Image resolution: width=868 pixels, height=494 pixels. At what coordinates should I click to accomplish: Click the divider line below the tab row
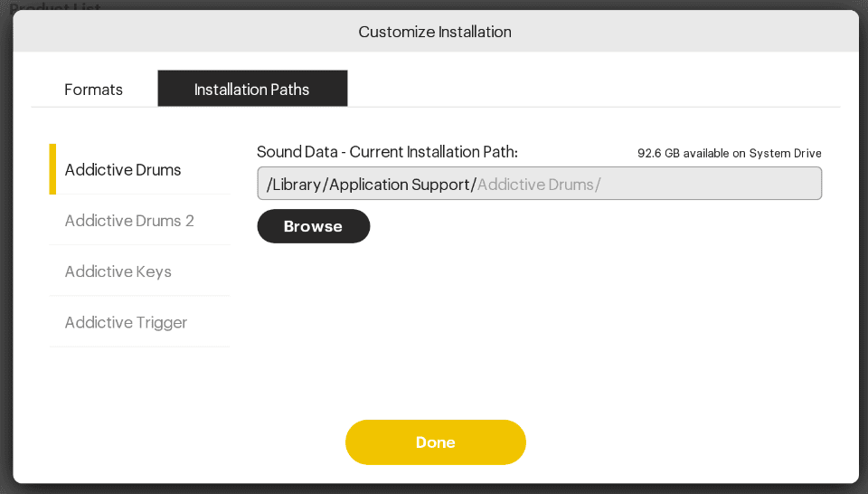pos(436,107)
